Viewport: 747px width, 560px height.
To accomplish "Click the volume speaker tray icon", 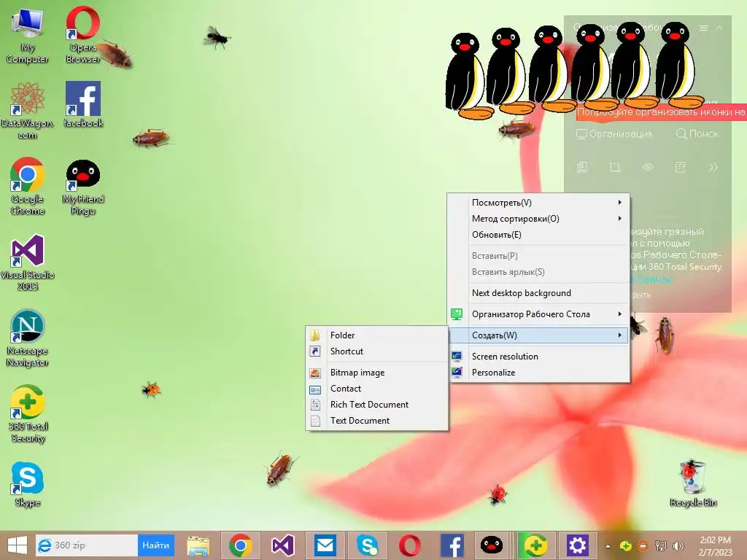I will (678, 546).
